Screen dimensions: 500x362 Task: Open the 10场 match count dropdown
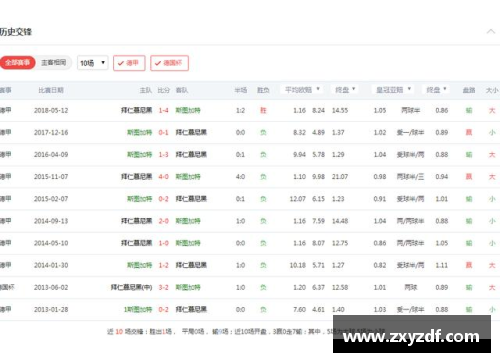(x=93, y=63)
